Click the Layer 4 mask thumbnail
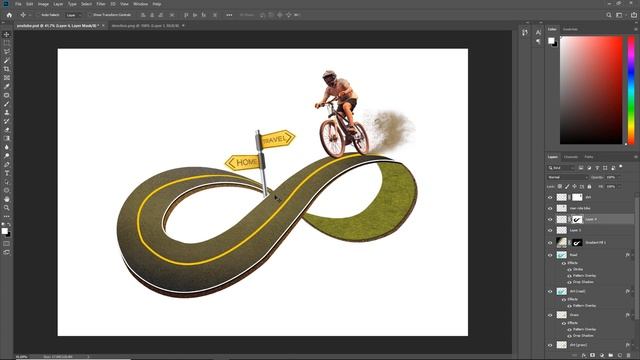The height and width of the screenshot is (360, 640). pos(577,220)
